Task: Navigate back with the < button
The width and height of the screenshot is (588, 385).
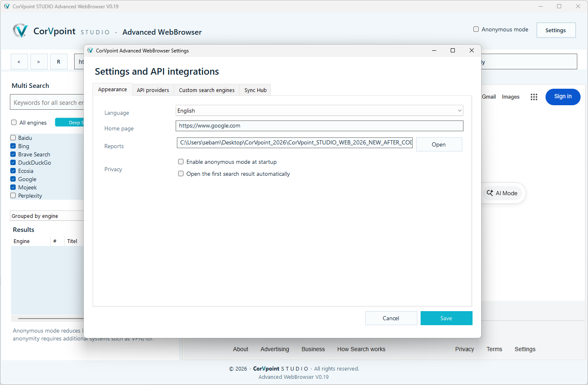Action: [19, 61]
